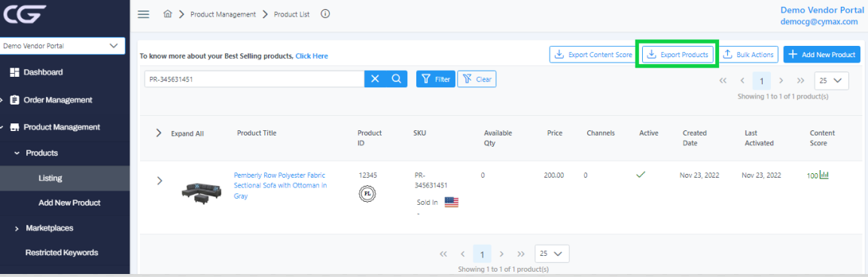This screenshot has height=277, width=868.
Task: Open Bulk Actions button
Action: pyautogui.click(x=748, y=54)
